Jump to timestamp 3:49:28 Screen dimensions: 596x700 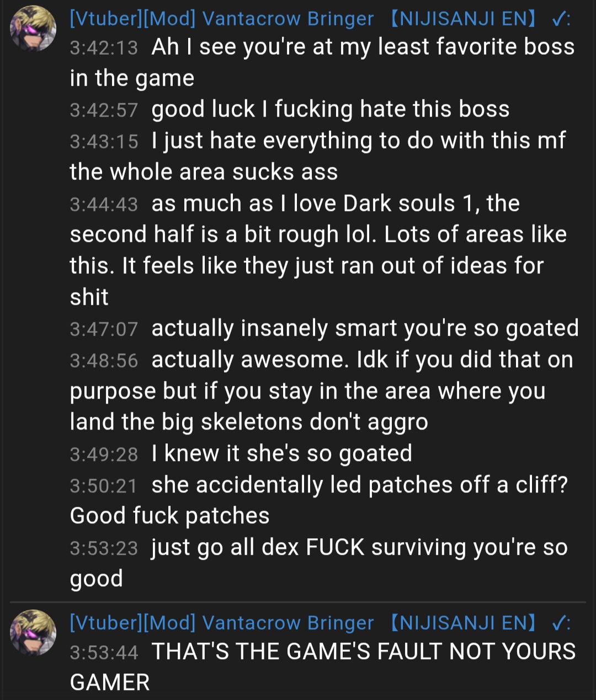(104, 455)
